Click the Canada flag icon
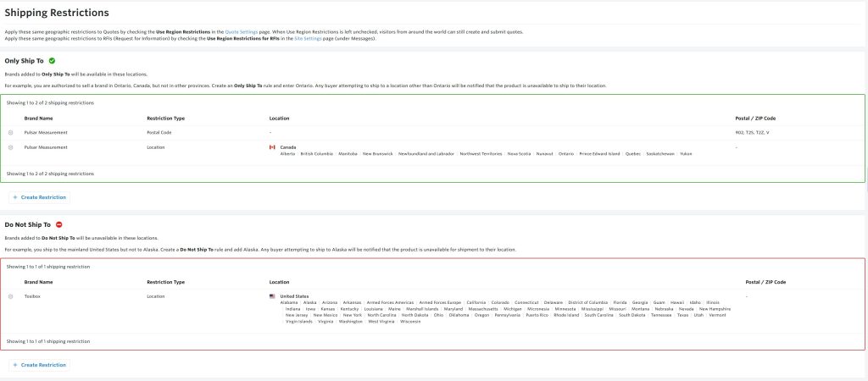Screen dimensions: 868x381 click(x=272, y=147)
